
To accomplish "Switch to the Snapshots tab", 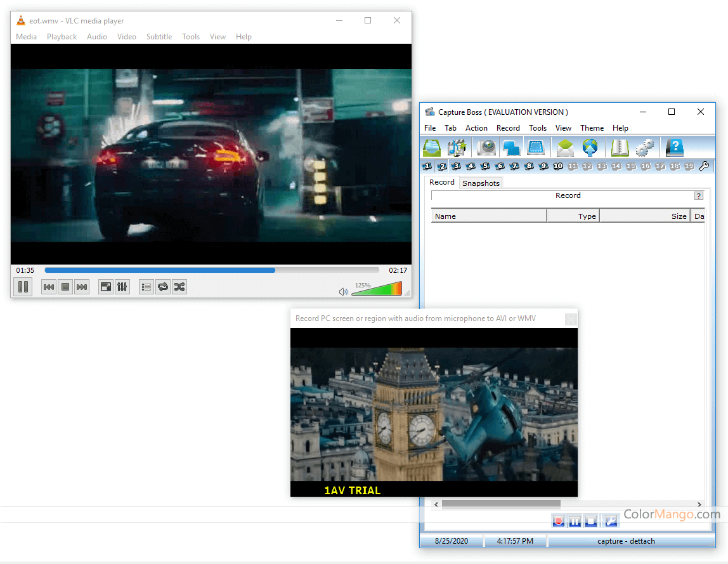I will pyautogui.click(x=481, y=183).
